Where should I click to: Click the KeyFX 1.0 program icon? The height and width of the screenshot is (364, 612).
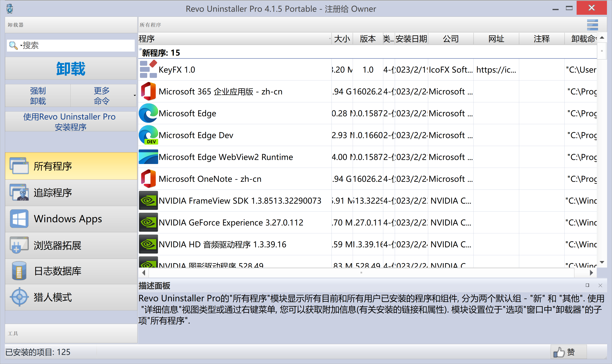click(x=148, y=69)
